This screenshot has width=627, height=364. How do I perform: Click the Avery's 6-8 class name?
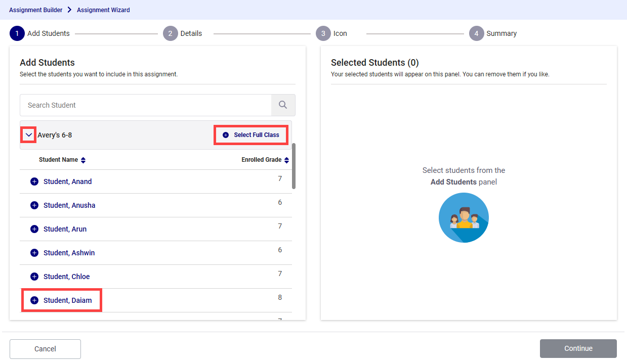55,135
